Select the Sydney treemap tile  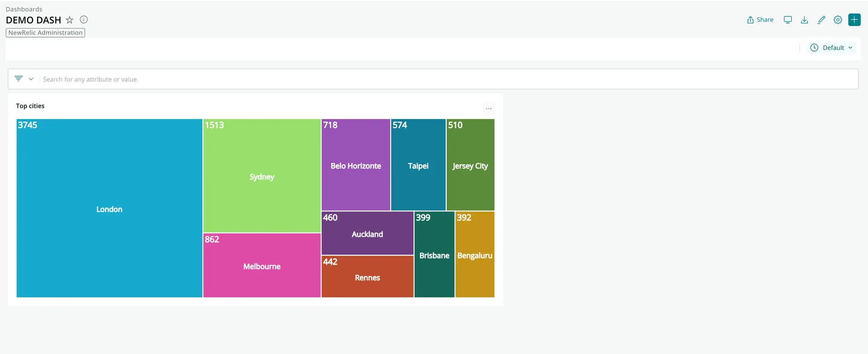(x=262, y=176)
